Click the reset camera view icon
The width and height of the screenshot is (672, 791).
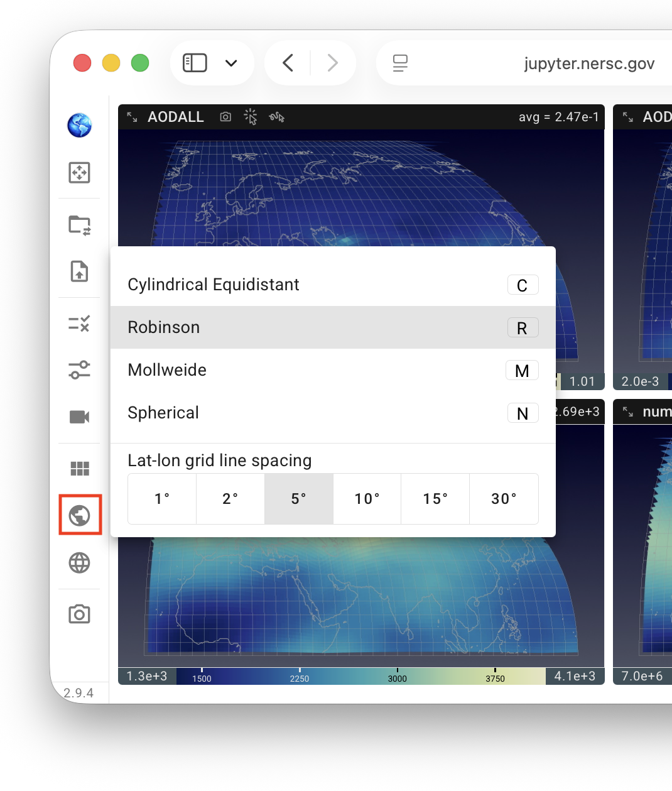tap(80, 172)
